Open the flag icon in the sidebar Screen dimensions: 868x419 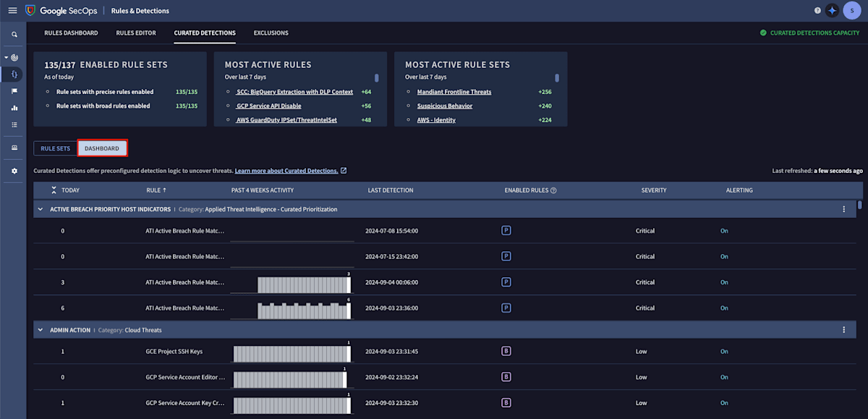tap(14, 91)
